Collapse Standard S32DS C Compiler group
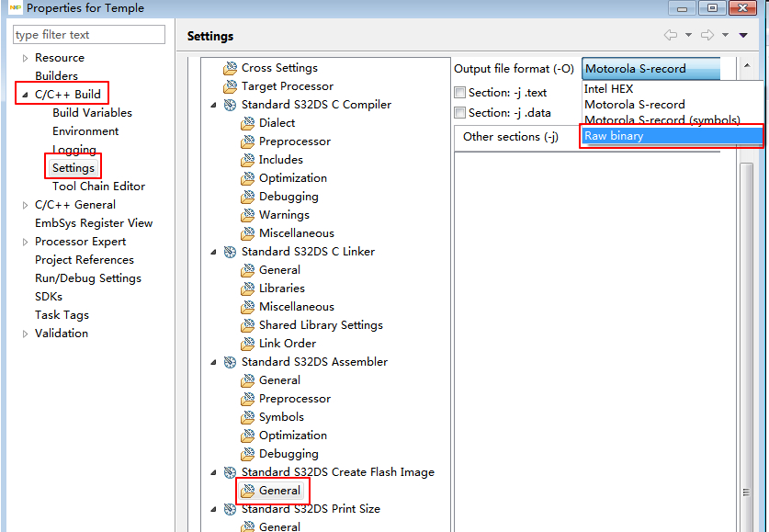 pyautogui.click(x=213, y=106)
